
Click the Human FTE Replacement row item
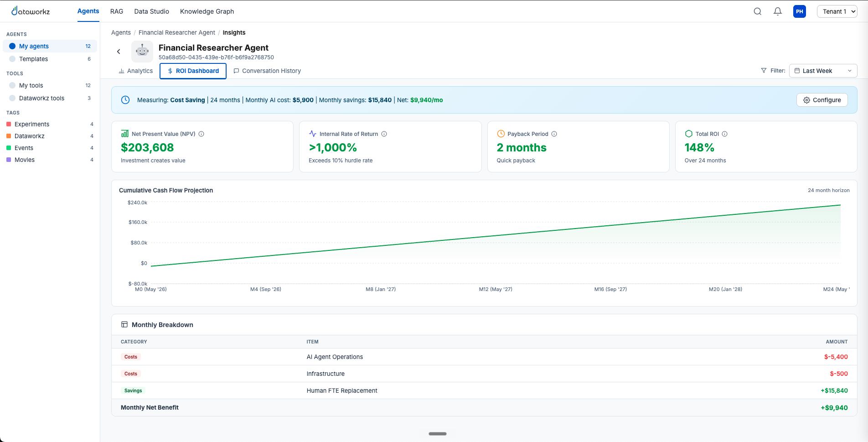click(x=342, y=390)
